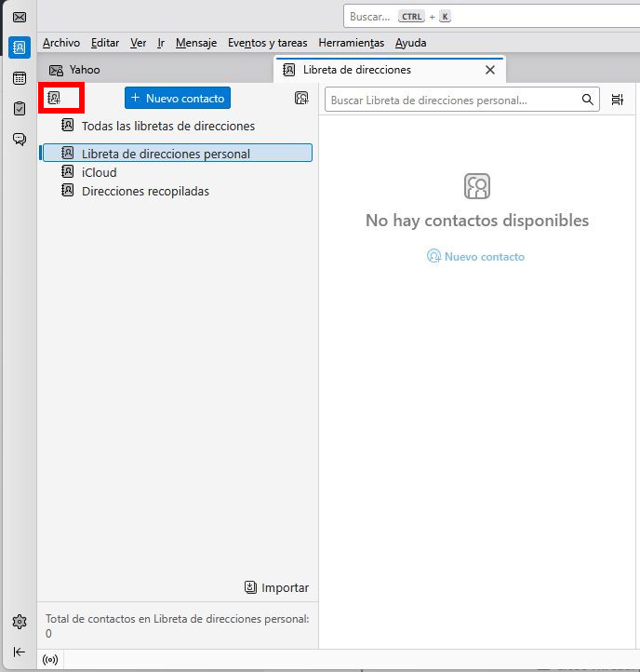Open the Mail space icon
The image size is (640, 672).
point(19,18)
